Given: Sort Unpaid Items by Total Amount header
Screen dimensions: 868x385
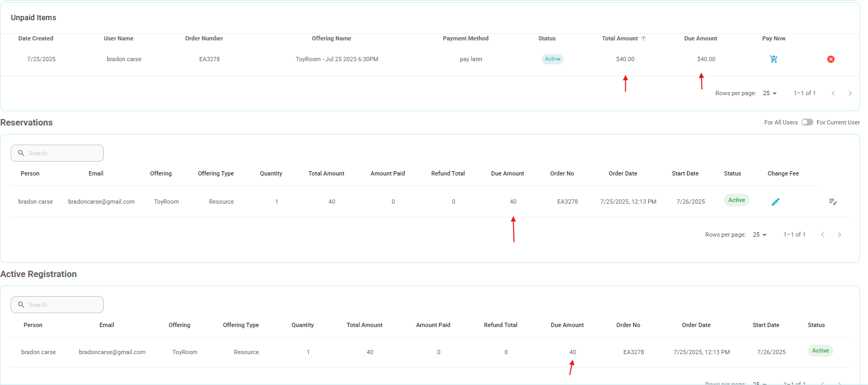Looking at the screenshot, I should click(x=619, y=38).
